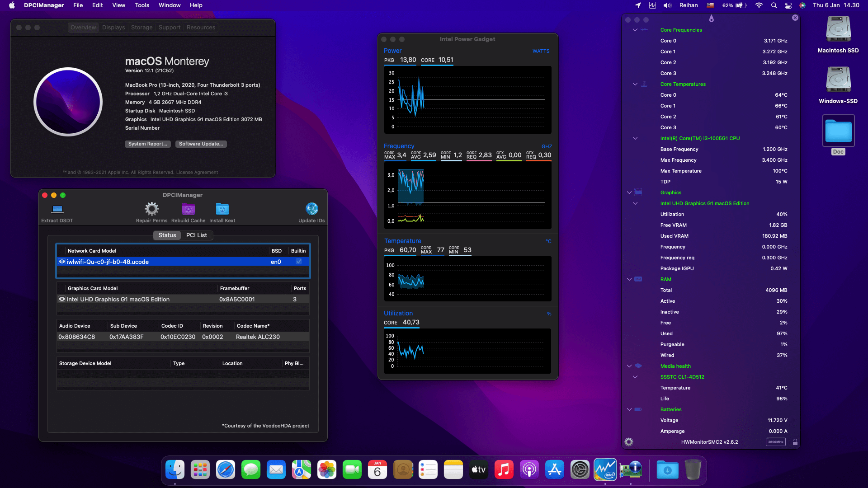Open the DPCIManager icon in the Dock
The width and height of the screenshot is (868, 488).
631,470
